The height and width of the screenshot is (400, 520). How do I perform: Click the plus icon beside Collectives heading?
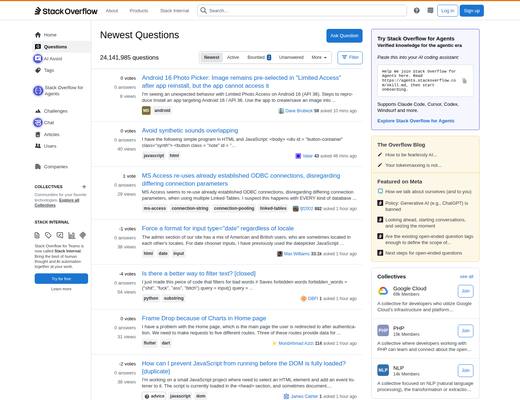coord(84,187)
